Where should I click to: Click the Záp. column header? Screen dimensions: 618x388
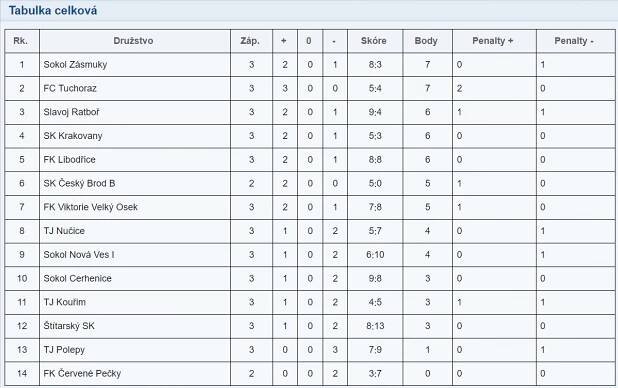tap(250, 41)
